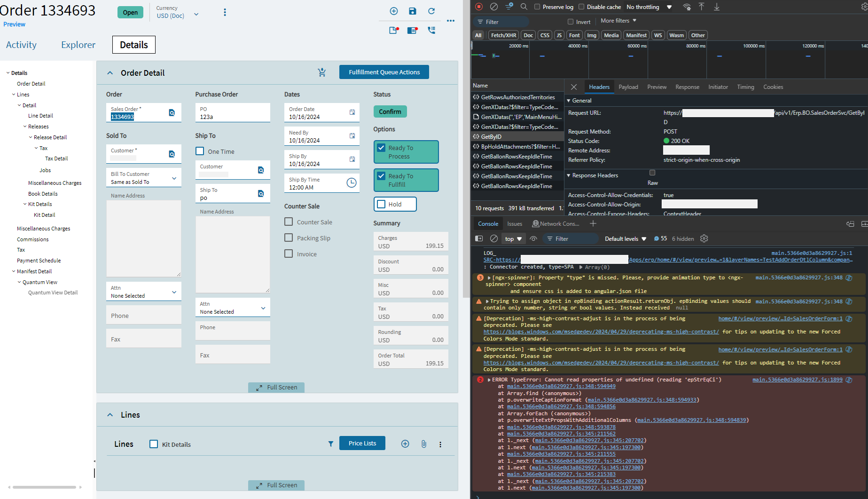The image size is (868, 499).
Task: Open the Need By calendar picker
Action: click(x=352, y=136)
